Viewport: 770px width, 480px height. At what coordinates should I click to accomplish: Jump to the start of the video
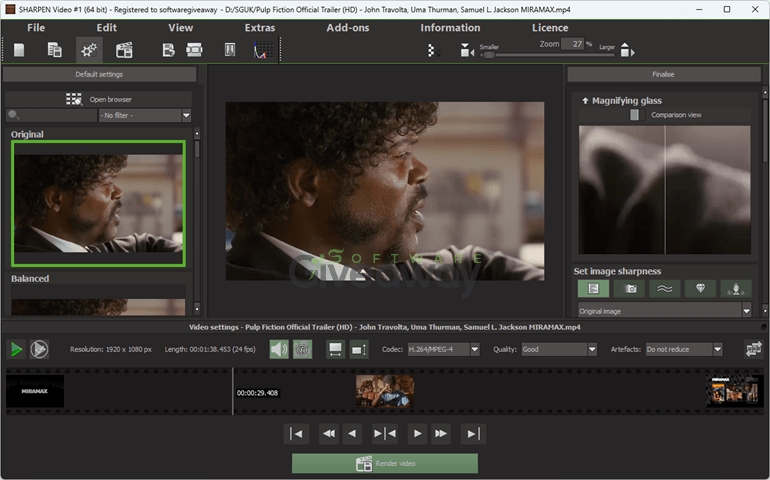(x=296, y=433)
